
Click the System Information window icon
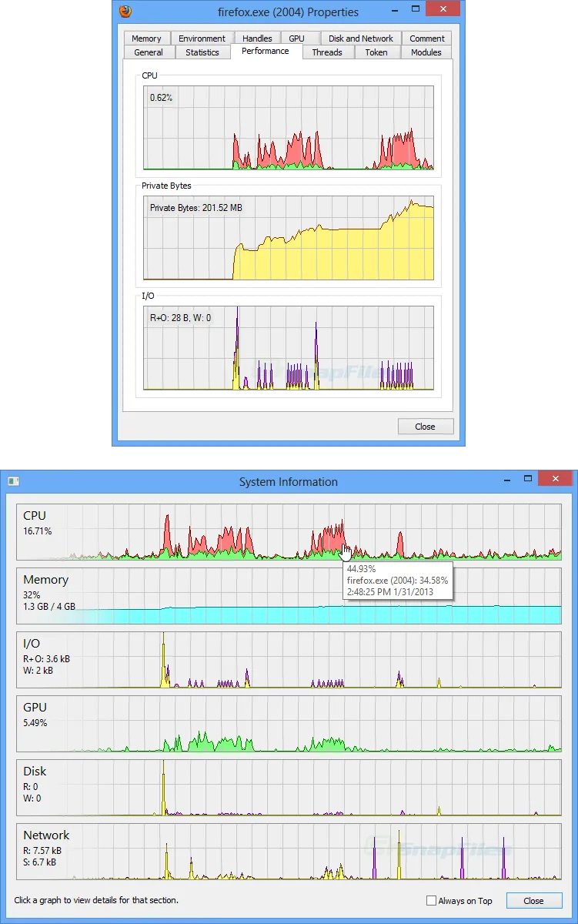[x=13, y=481]
